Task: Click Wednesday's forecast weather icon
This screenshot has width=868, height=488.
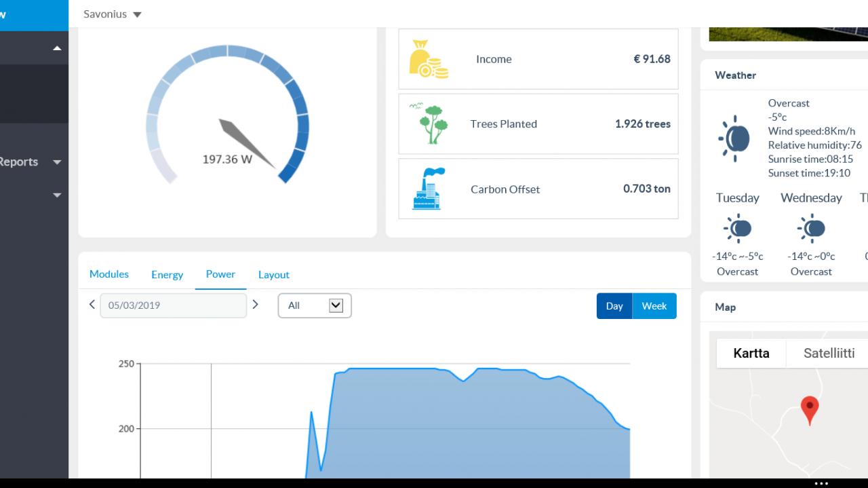Action: pos(811,229)
